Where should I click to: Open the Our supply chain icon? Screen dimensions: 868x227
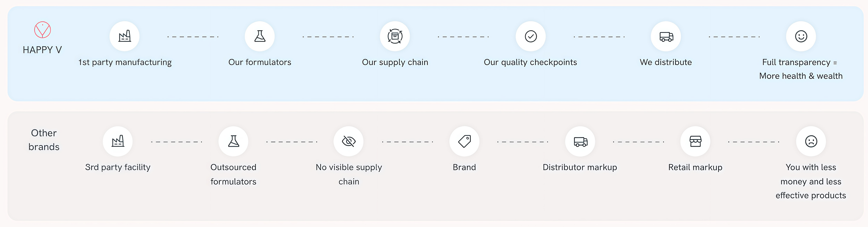coord(395,36)
